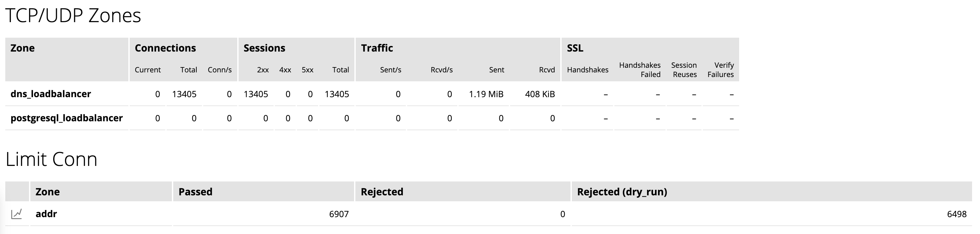Click the Handshakes Failed column header
The height and width of the screenshot is (234, 980).
pos(639,70)
